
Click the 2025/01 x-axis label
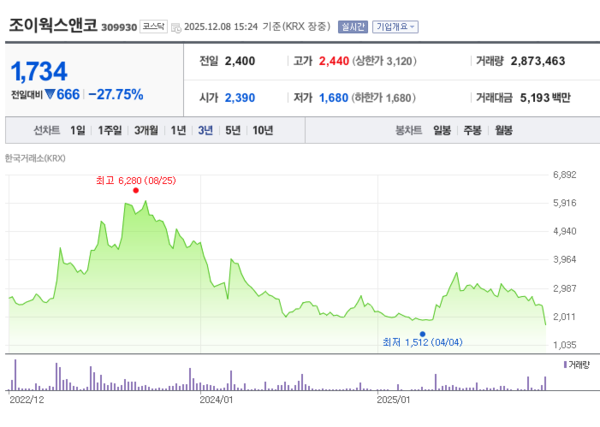coord(393,400)
